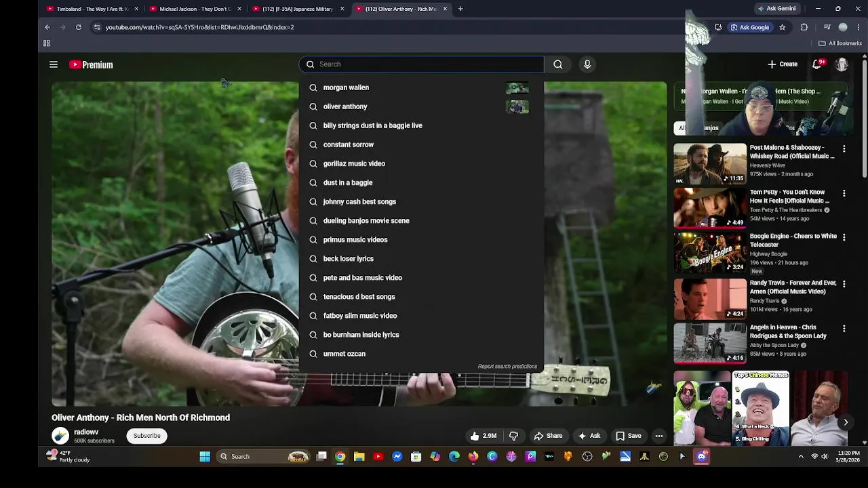Open Post Malone Whiskey Road thumbnail

710,163
